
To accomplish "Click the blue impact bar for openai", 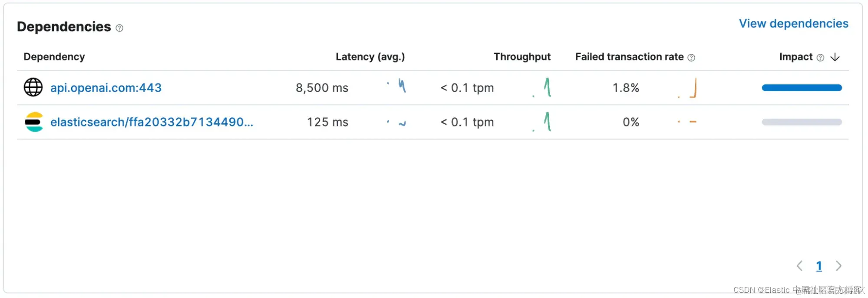I will pos(802,88).
